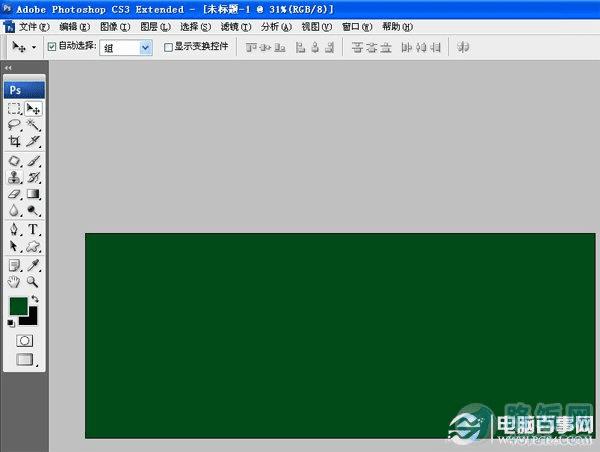Viewport: 600px width, 452px height.
Task: Toggle the 显示变换控件 checkbox
Action: (x=168, y=47)
